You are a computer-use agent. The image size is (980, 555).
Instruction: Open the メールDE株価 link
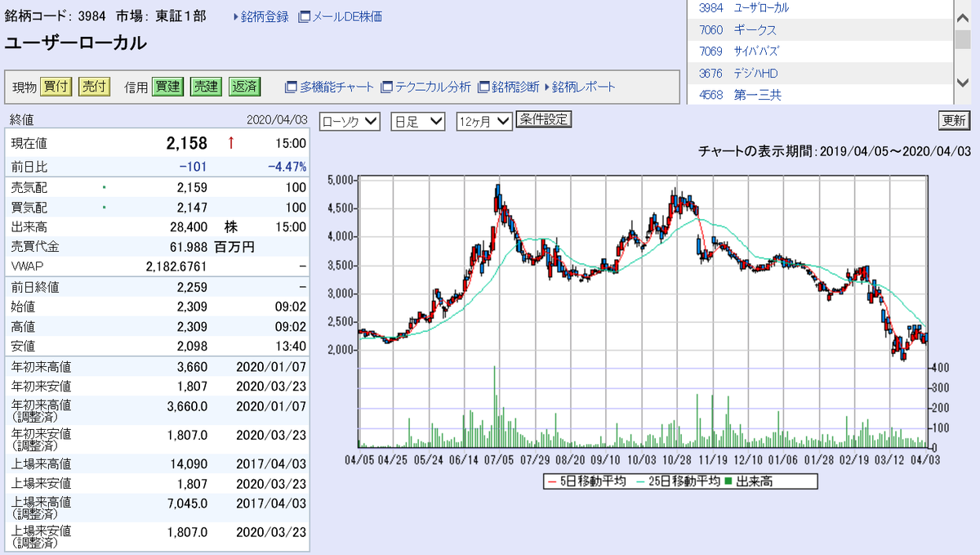point(347,16)
